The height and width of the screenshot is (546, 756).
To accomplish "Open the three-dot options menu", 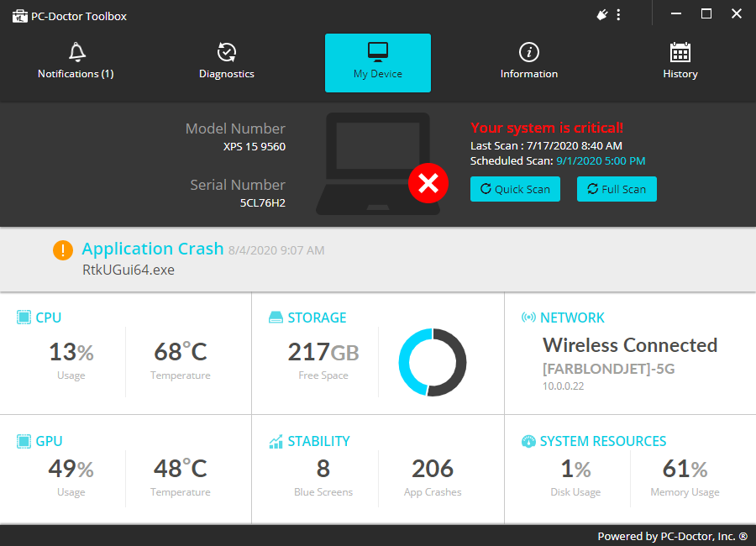I will (x=619, y=15).
